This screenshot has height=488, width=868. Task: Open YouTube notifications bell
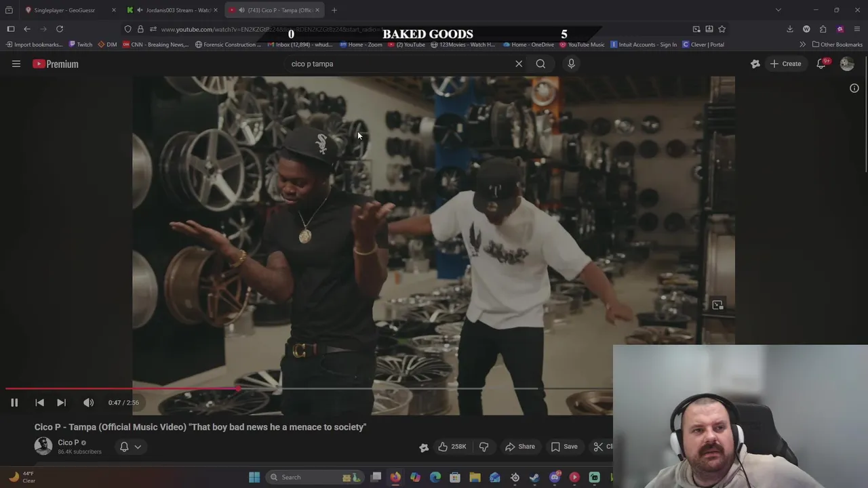click(821, 64)
